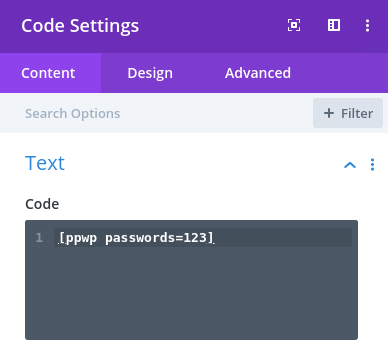This screenshot has width=388, height=364.
Task: Click on passwords=123 text in editor
Action: [x=156, y=238]
